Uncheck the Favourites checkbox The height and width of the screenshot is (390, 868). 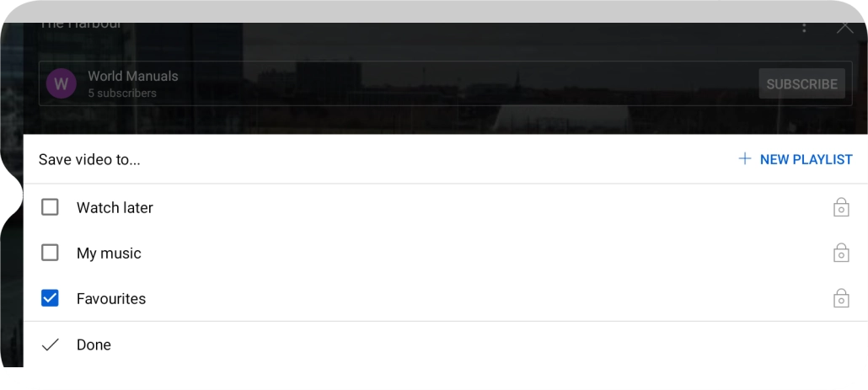[50, 298]
